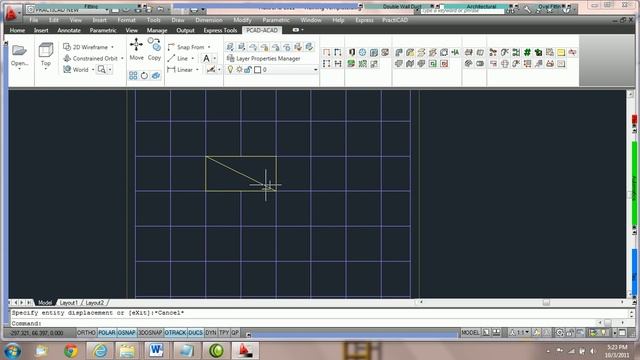The height and width of the screenshot is (360, 640).
Task: Toggle DYN dynamic input
Action: click(x=211, y=333)
